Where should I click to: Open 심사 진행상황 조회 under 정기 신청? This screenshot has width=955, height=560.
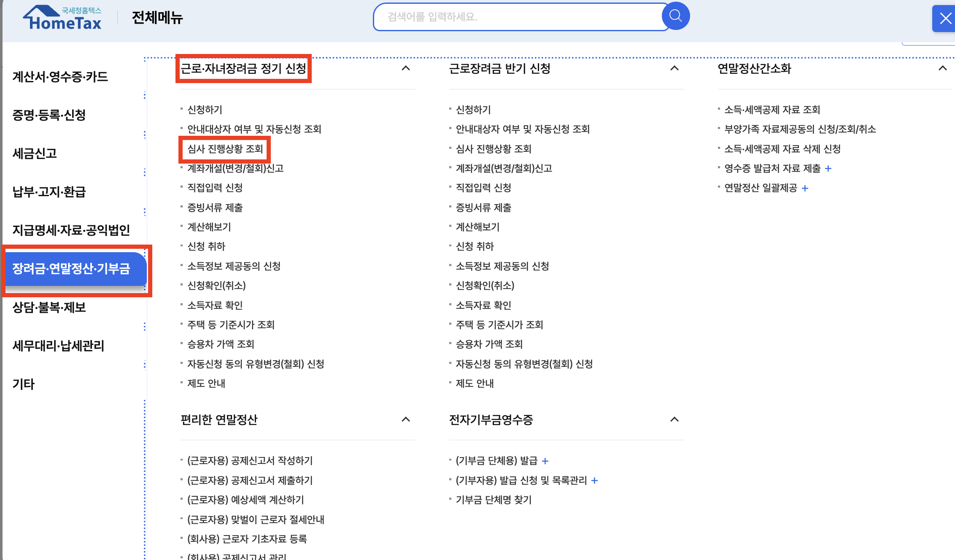coord(225,149)
